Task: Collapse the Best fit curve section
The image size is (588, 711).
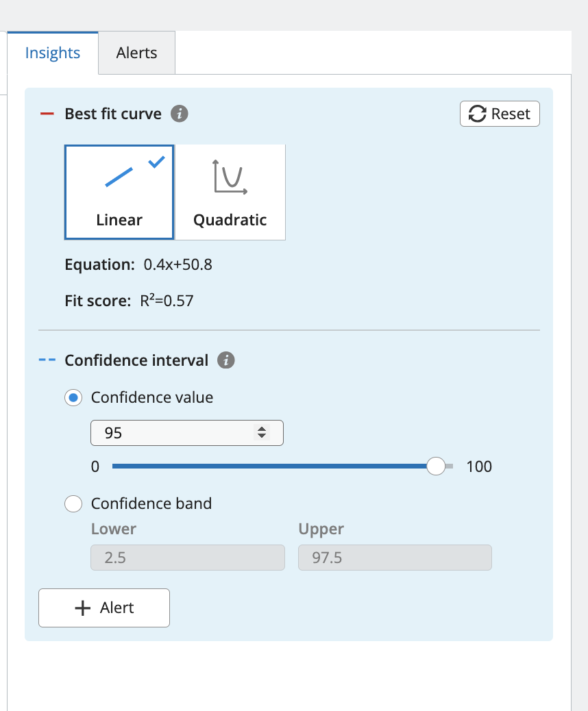Action: point(113,114)
